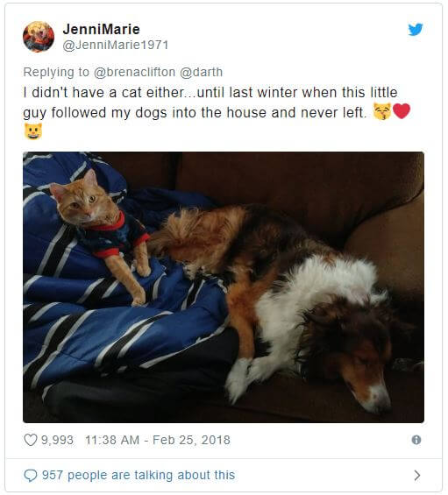Image resolution: width=448 pixels, height=495 pixels.
Task: Open the 11:38 AM Feb 25, 2018 timestamp
Action: click(158, 440)
